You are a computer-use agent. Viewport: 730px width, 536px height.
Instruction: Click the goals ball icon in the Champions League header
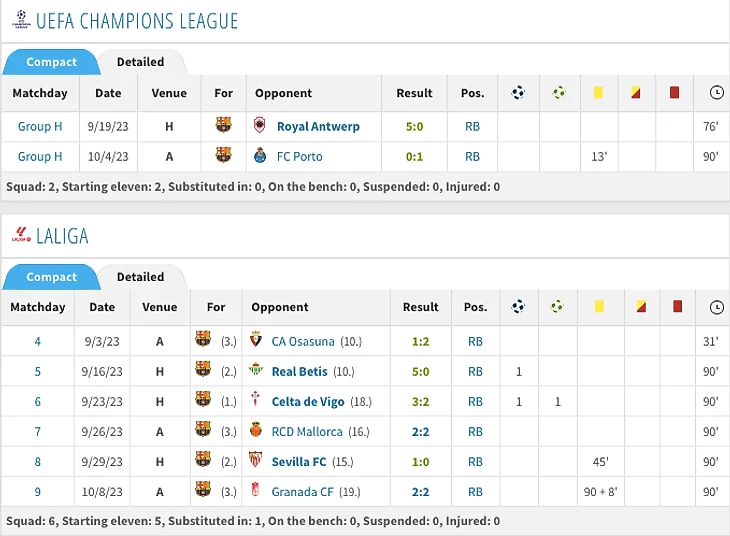518,93
